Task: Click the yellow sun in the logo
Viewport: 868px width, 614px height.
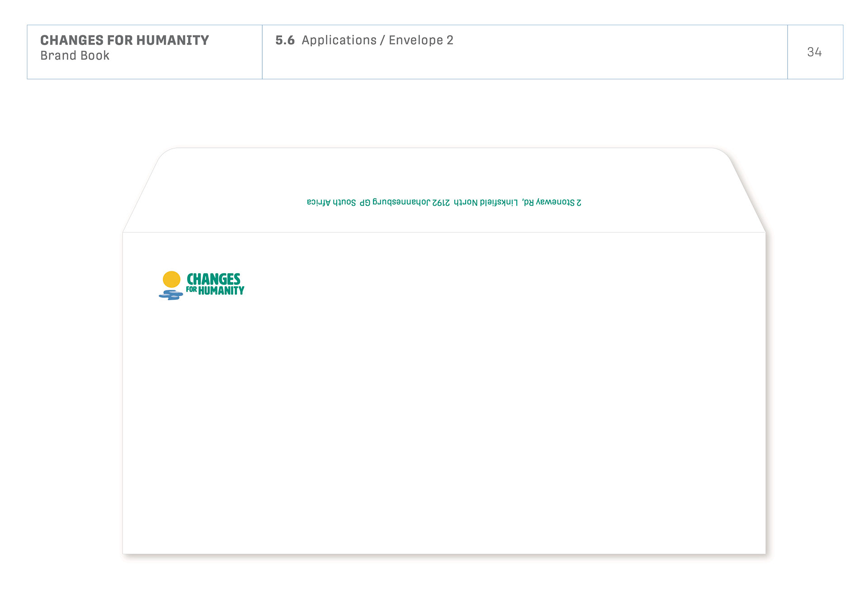Action: point(171,279)
